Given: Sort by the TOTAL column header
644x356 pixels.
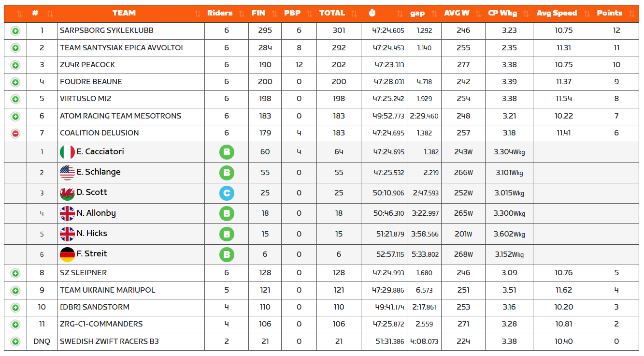Looking at the screenshot, I should coord(332,13).
